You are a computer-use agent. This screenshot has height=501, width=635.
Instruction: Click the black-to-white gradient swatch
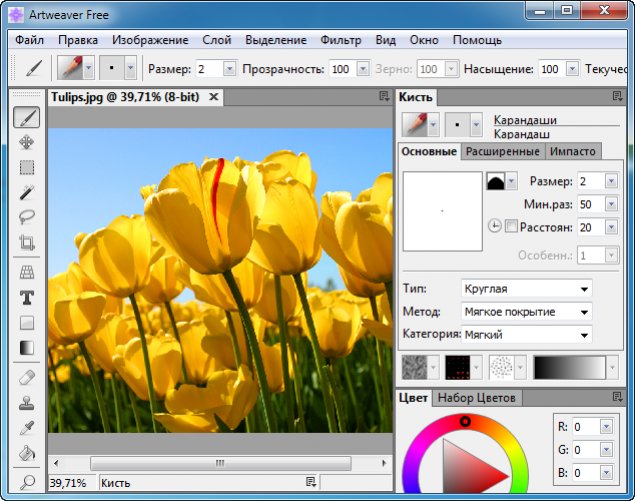(569, 367)
